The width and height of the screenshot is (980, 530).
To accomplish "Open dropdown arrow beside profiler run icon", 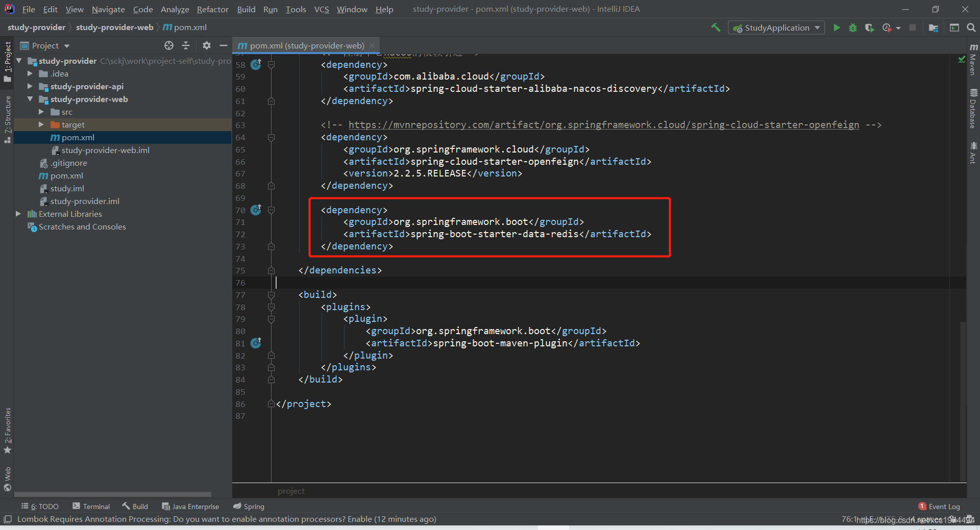I will pyautogui.click(x=898, y=28).
